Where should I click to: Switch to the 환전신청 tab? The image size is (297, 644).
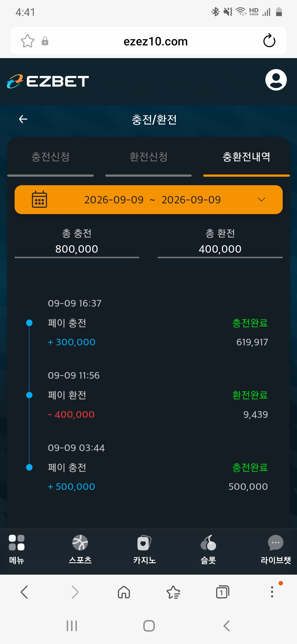148,157
